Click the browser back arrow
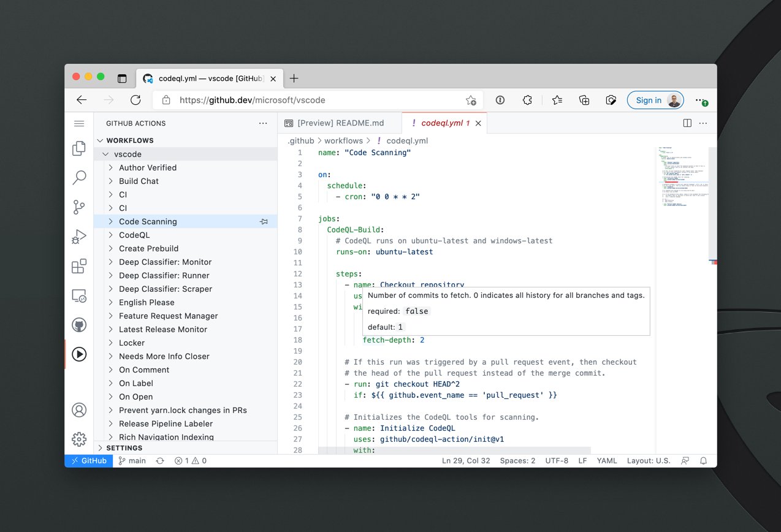 82,100
